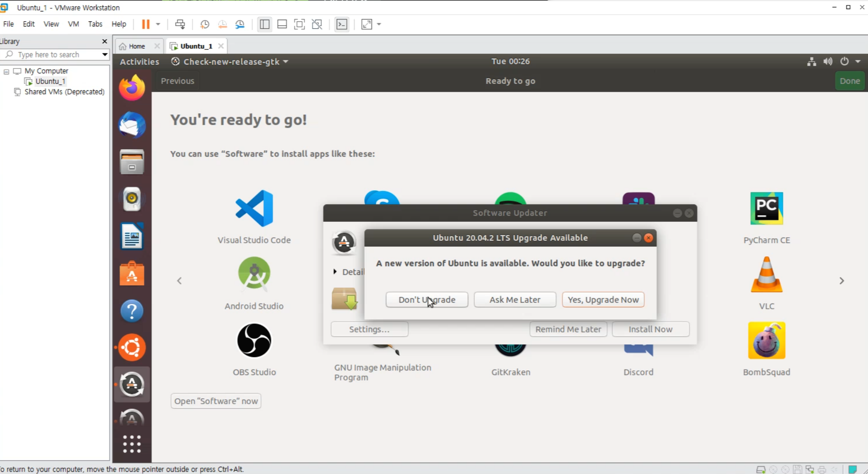Revert VM to snapshot toolbar icon
868x474 pixels.
click(x=222, y=24)
